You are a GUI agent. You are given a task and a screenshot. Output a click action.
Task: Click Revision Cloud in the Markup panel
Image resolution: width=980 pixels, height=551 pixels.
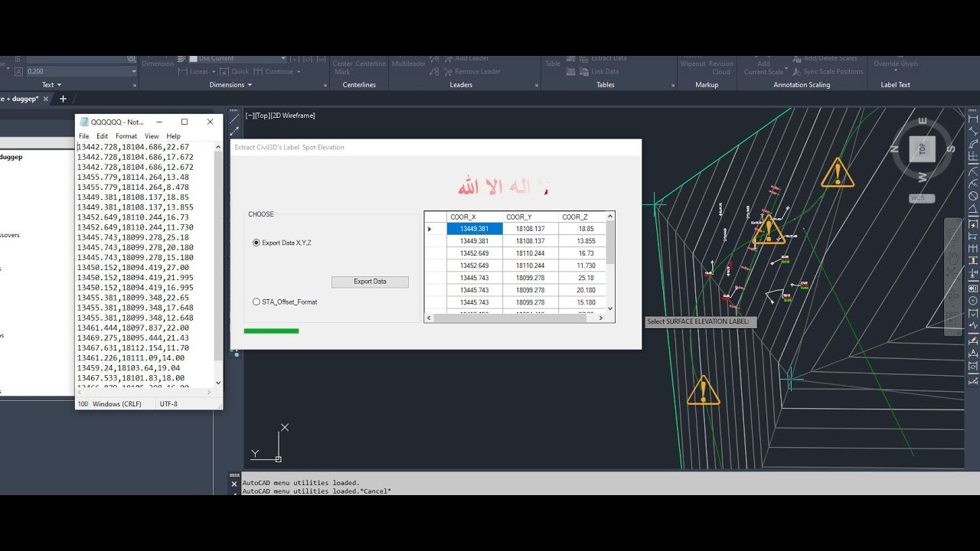(721, 67)
